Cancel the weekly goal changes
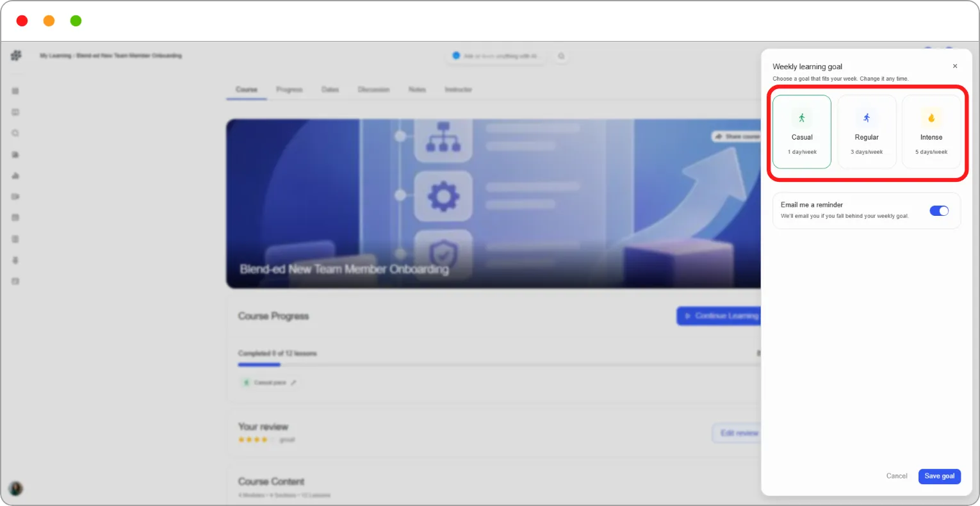 pyautogui.click(x=897, y=476)
